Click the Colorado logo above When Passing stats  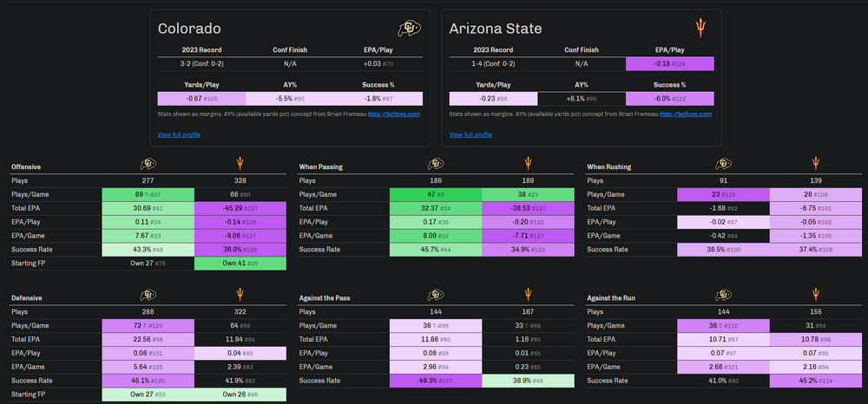[436, 165]
